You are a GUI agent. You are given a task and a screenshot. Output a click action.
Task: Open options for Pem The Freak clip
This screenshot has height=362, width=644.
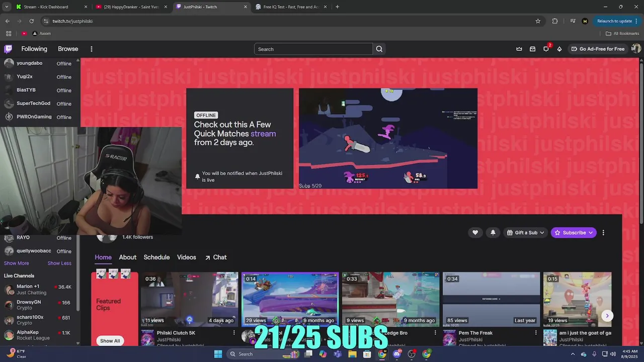point(536,333)
